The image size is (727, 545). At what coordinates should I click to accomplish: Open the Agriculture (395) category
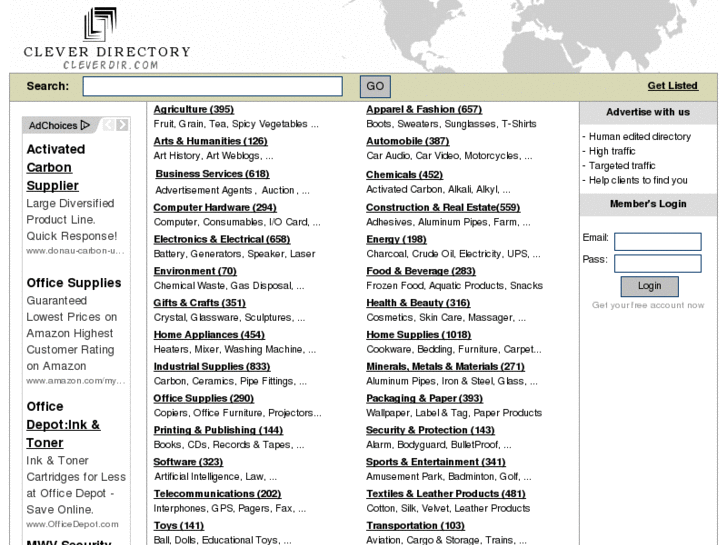coord(194,109)
